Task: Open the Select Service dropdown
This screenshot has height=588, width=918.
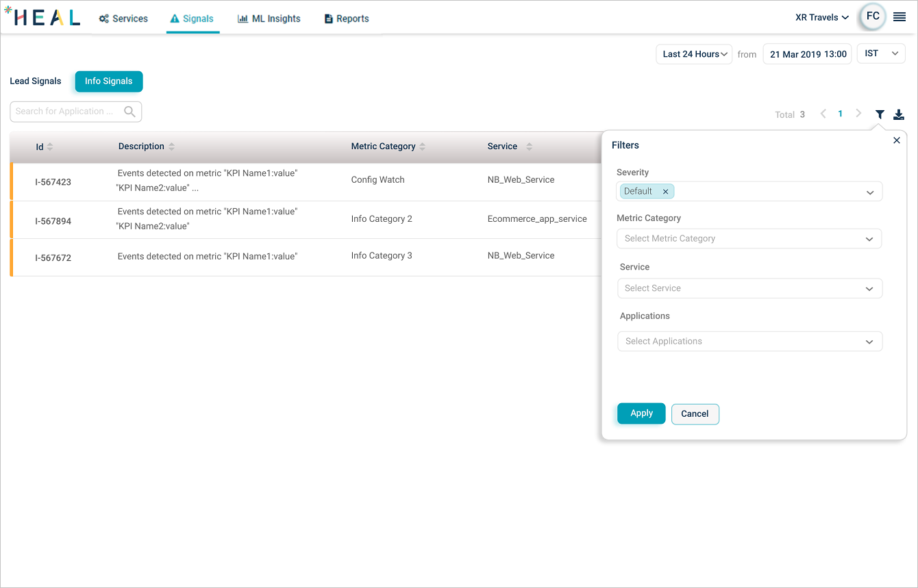Action: pos(749,288)
